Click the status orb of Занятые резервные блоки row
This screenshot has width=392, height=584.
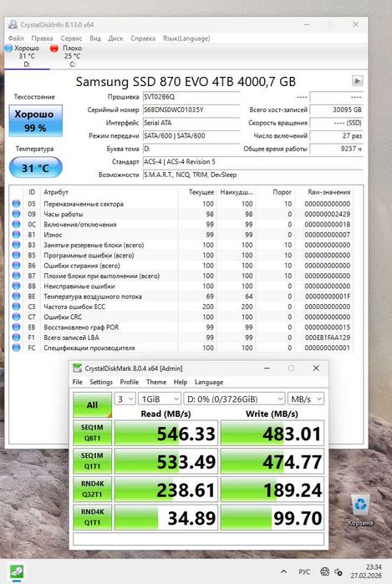point(16,245)
